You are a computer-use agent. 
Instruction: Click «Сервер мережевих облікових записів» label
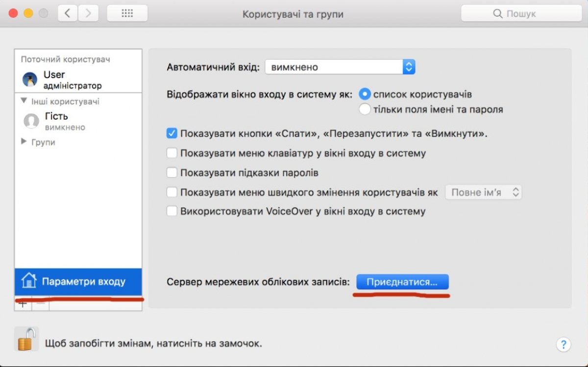point(259,282)
